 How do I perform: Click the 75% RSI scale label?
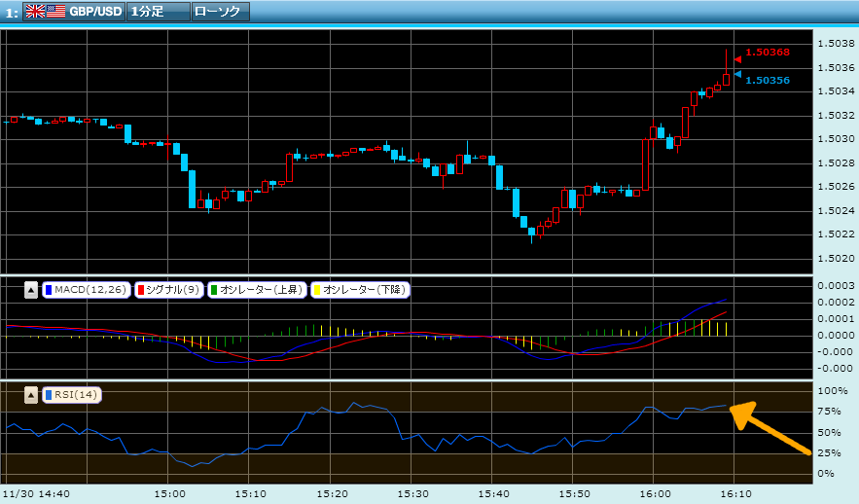[829, 411]
